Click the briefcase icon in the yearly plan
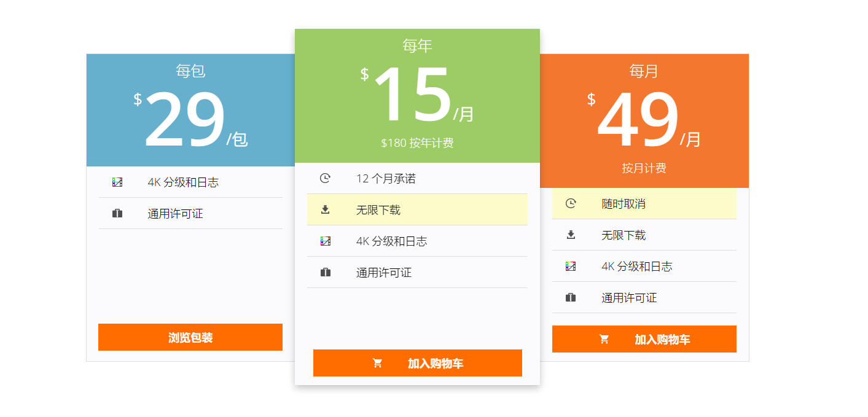 [326, 273]
